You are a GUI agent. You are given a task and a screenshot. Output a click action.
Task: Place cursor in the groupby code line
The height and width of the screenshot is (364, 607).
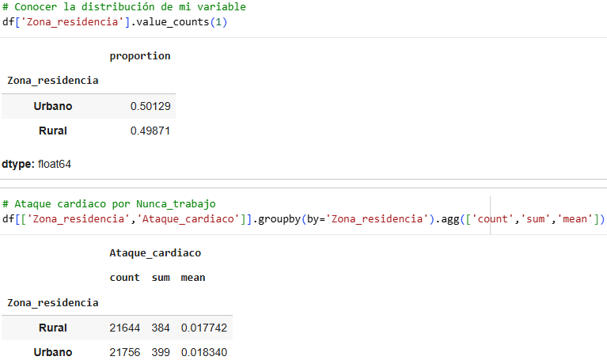303,219
